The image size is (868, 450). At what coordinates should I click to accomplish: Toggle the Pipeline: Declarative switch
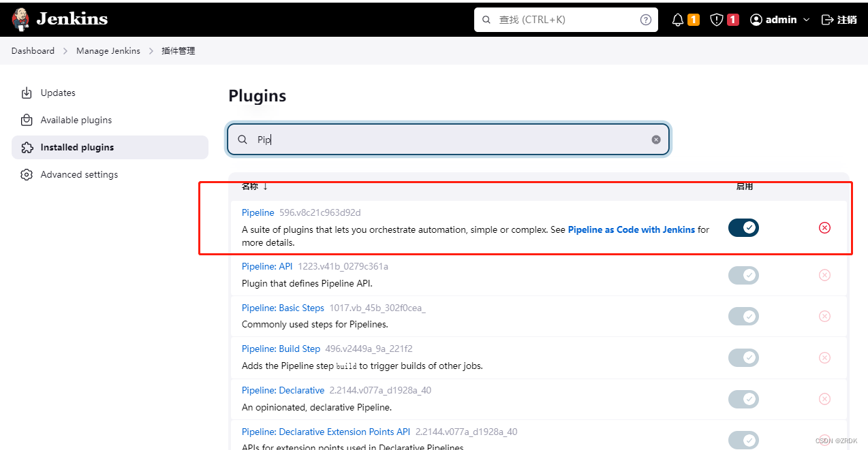743,399
